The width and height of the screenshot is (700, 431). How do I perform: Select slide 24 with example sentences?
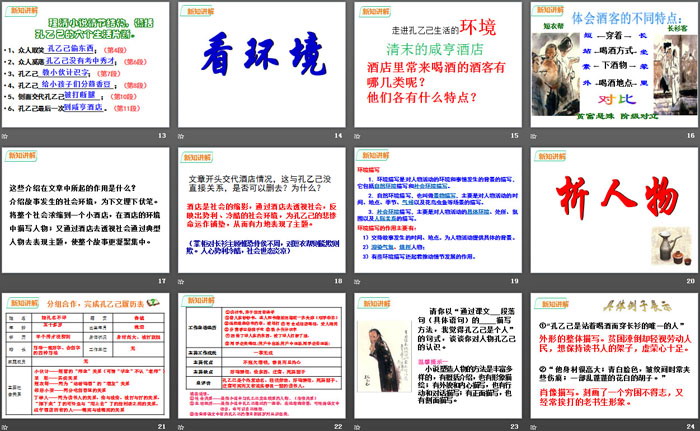tap(614, 356)
